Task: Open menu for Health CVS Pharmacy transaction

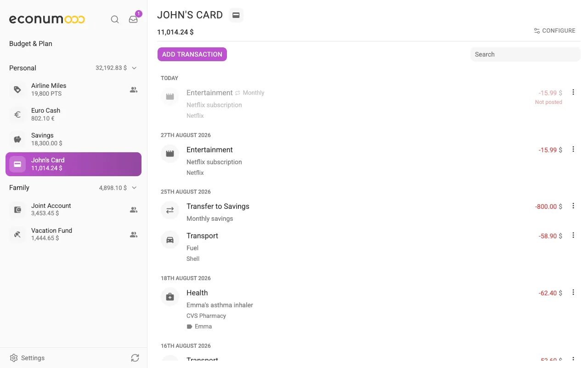Action: point(573,292)
